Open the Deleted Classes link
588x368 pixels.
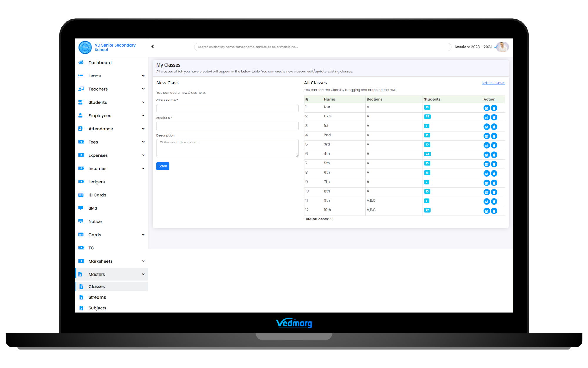coord(493,83)
